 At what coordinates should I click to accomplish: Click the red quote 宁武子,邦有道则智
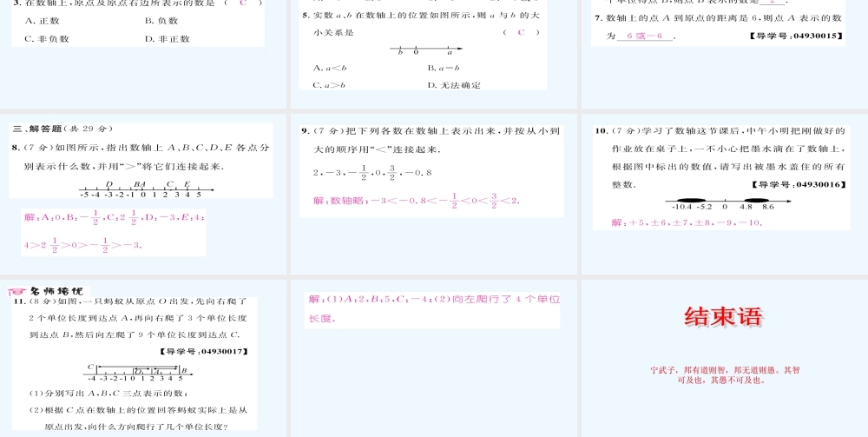pos(725,375)
